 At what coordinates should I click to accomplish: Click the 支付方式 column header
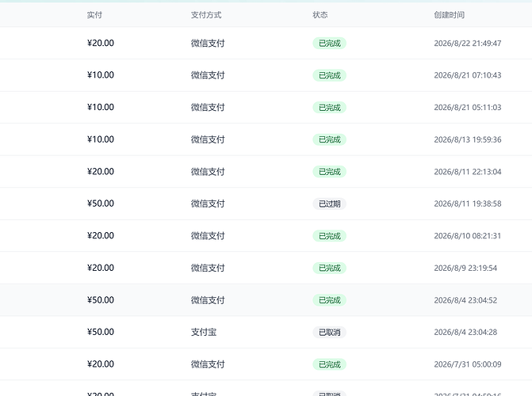[206, 15]
